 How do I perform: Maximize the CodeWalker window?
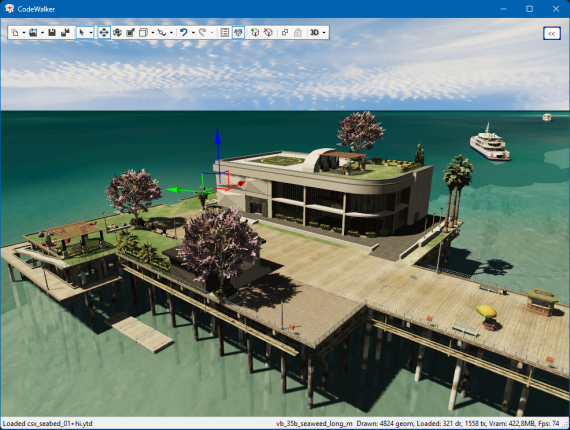[530, 9]
